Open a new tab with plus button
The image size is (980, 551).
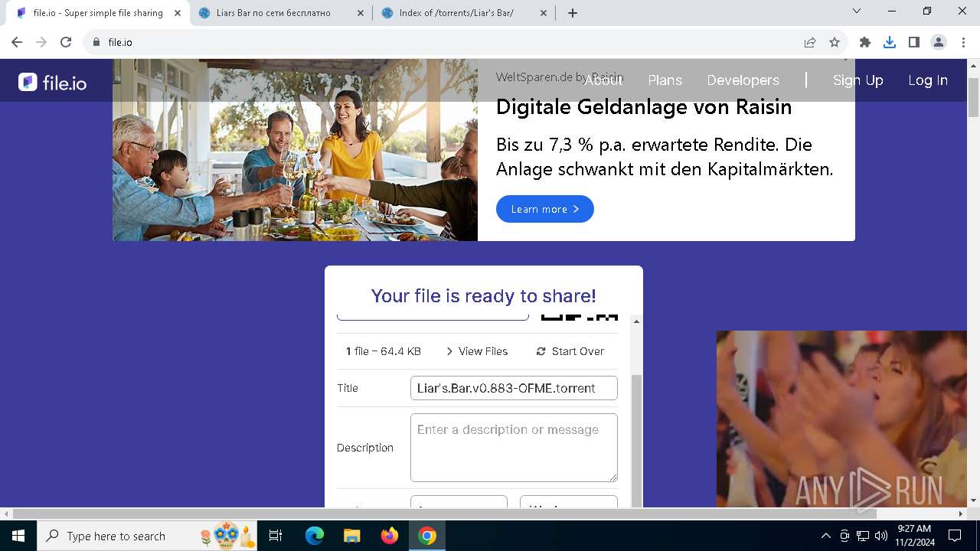[573, 13]
